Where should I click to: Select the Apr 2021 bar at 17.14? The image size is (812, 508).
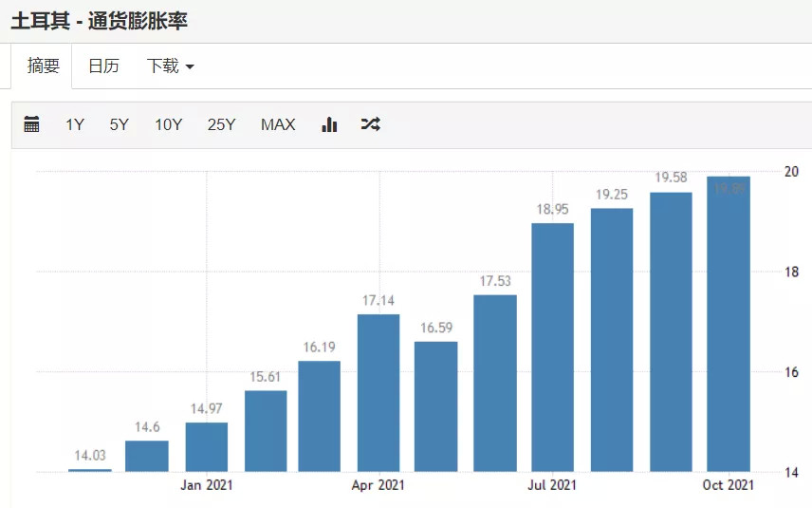tap(378, 392)
